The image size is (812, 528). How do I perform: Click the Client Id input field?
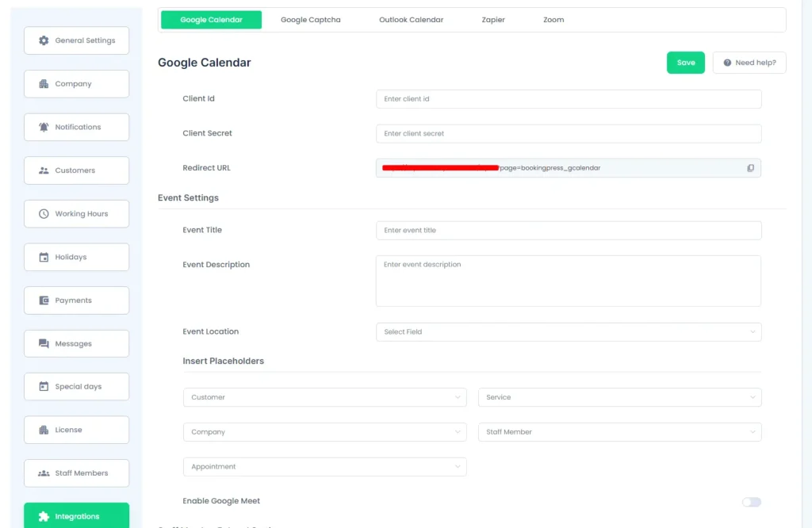568,98
